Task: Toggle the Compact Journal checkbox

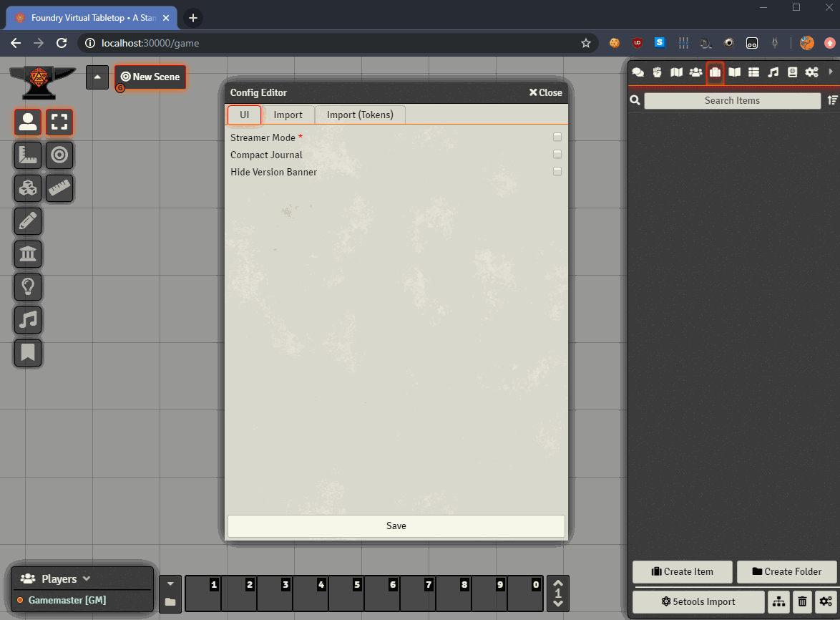Action: point(557,155)
